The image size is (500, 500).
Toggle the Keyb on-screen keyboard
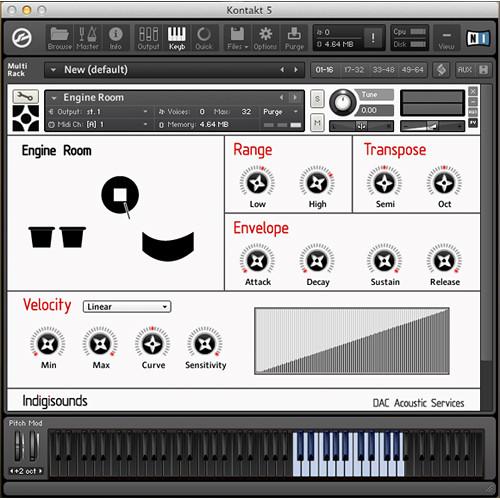(x=177, y=38)
